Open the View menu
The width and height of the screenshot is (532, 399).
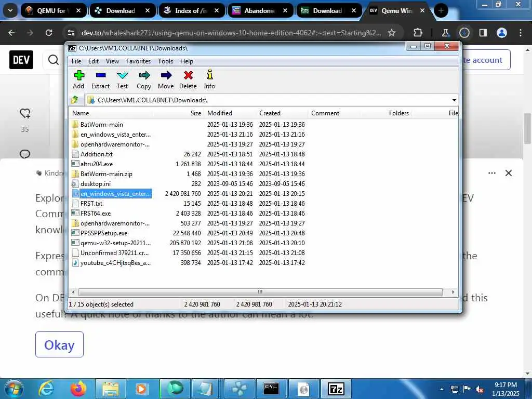(112, 61)
